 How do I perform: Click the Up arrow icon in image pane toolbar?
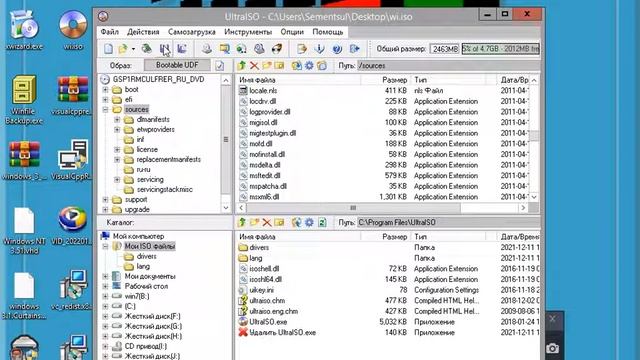tap(242, 65)
